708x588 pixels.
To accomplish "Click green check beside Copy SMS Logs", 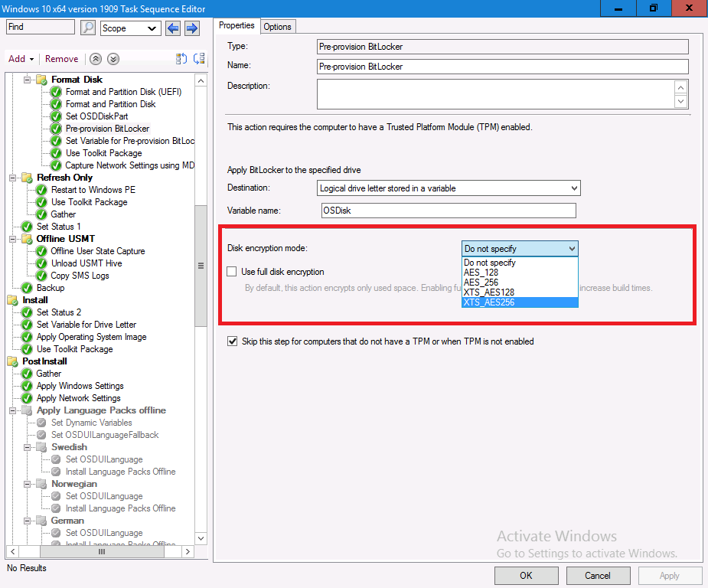I will (41, 276).
